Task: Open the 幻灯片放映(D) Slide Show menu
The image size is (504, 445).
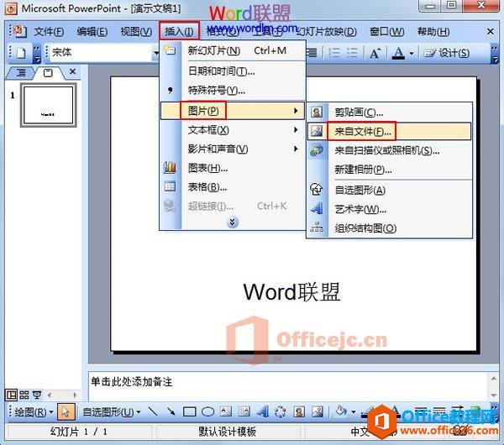Action: (326, 32)
